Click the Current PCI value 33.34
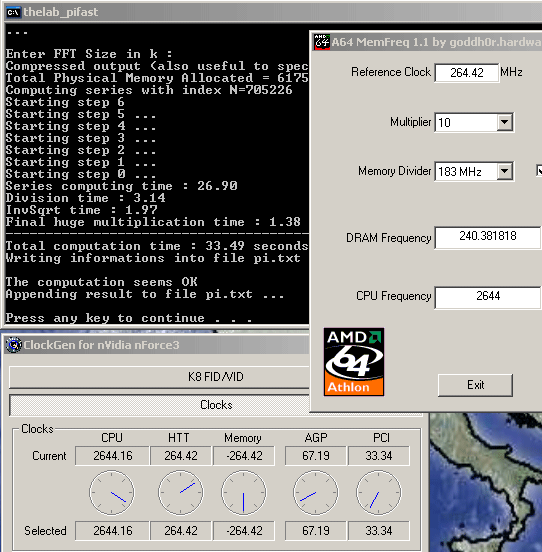Viewport: 542px width, 552px height. [379, 456]
